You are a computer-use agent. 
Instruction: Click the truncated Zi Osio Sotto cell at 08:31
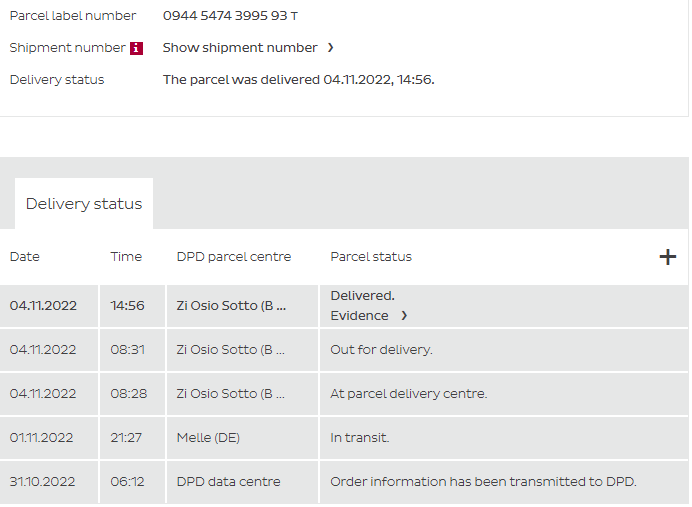point(231,350)
